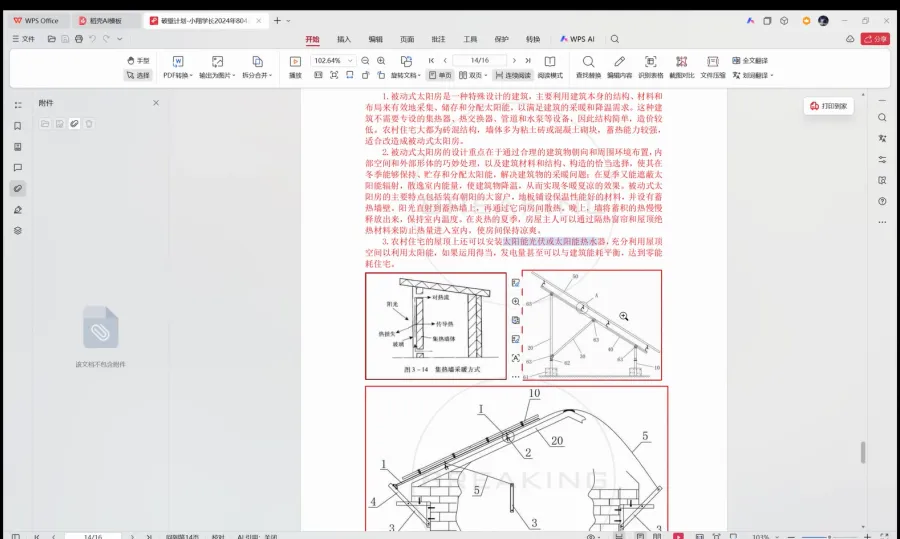Image resolution: width=900 pixels, height=539 pixels.
Task: Add a new document tab with plus
Action: tap(277, 21)
